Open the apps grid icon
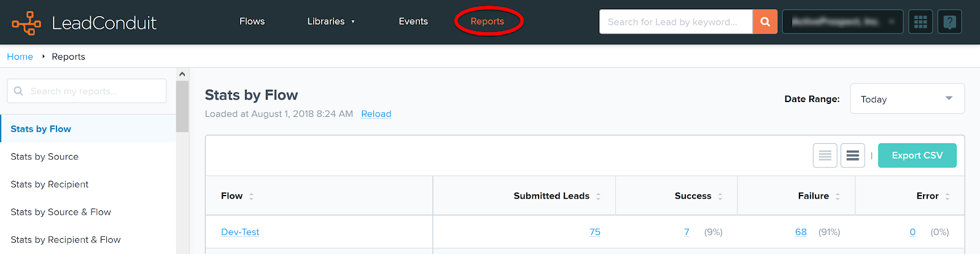 click(x=920, y=22)
